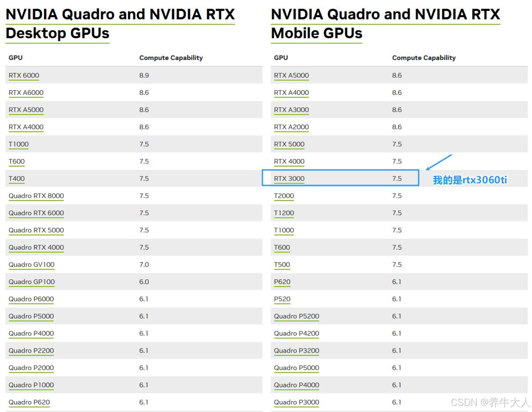Visit the Quadro P4200 link
Image resolution: width=532 pixels, height=412 pixels.
click(297, 333)
